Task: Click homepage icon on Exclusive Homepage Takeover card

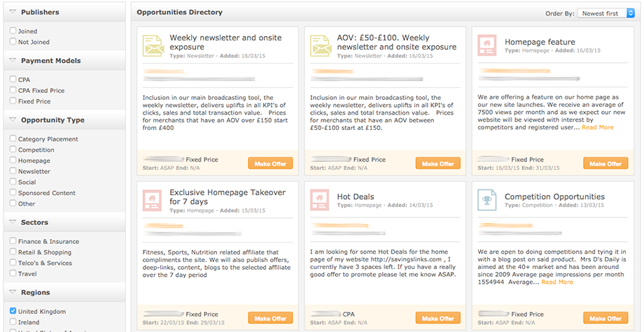Action: point(153,200)
